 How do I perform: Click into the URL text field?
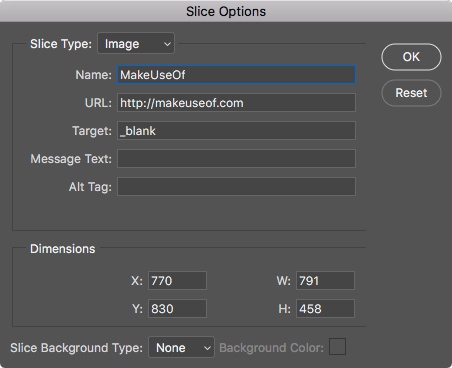(x=236, y=103)
